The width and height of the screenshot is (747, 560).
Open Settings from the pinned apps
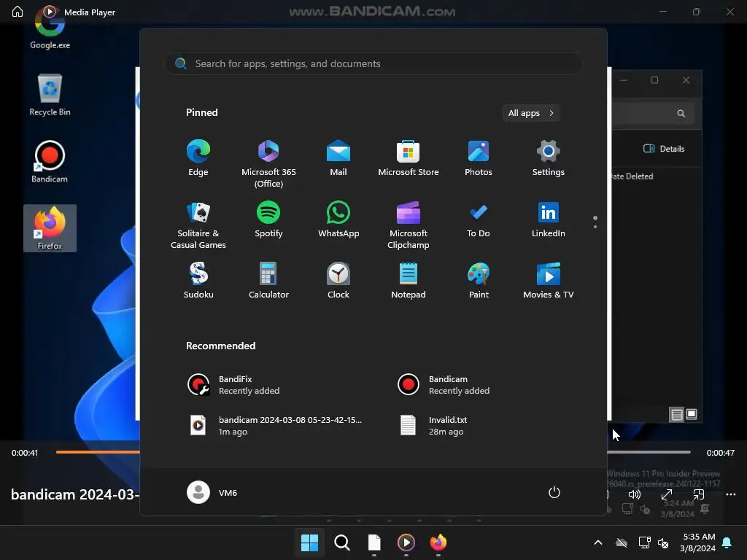pos(549,158)
